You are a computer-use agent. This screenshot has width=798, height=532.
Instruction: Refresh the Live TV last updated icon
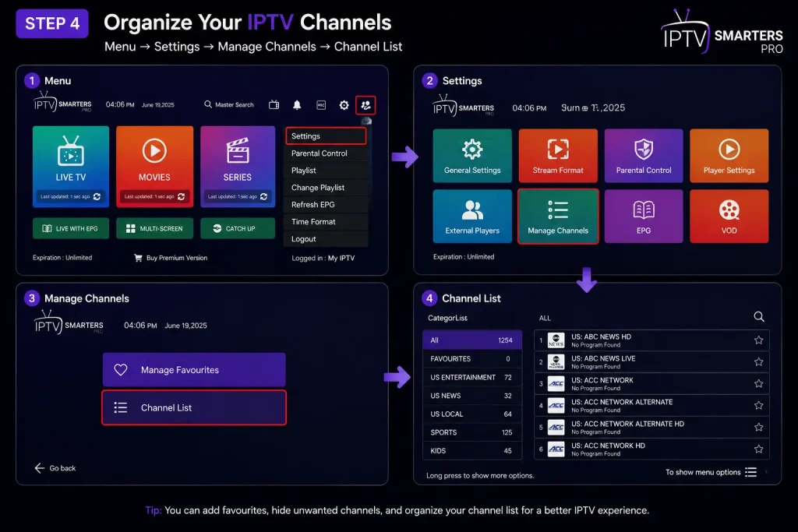tap(97, 196)
